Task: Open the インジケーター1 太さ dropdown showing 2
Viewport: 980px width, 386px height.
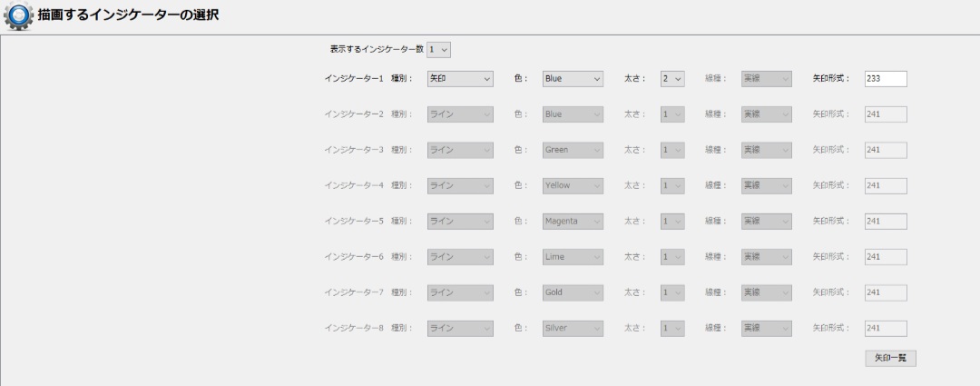Action: point(671,79)
